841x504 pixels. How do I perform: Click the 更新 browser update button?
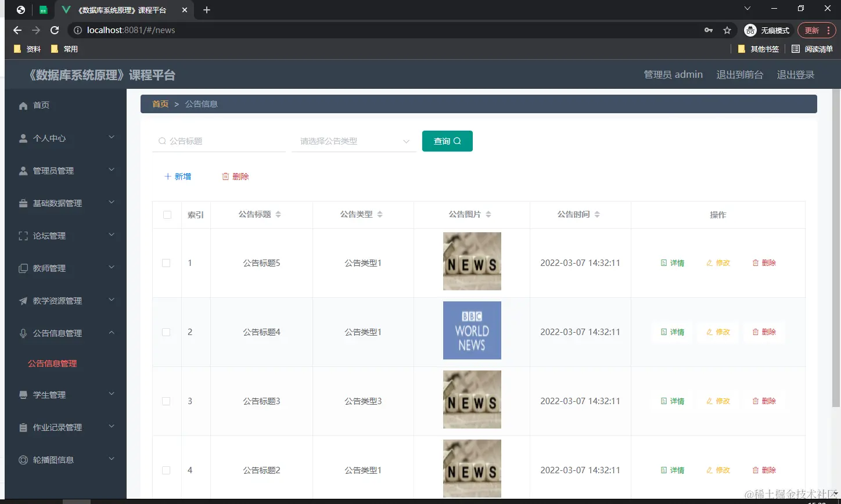[817, 30]
